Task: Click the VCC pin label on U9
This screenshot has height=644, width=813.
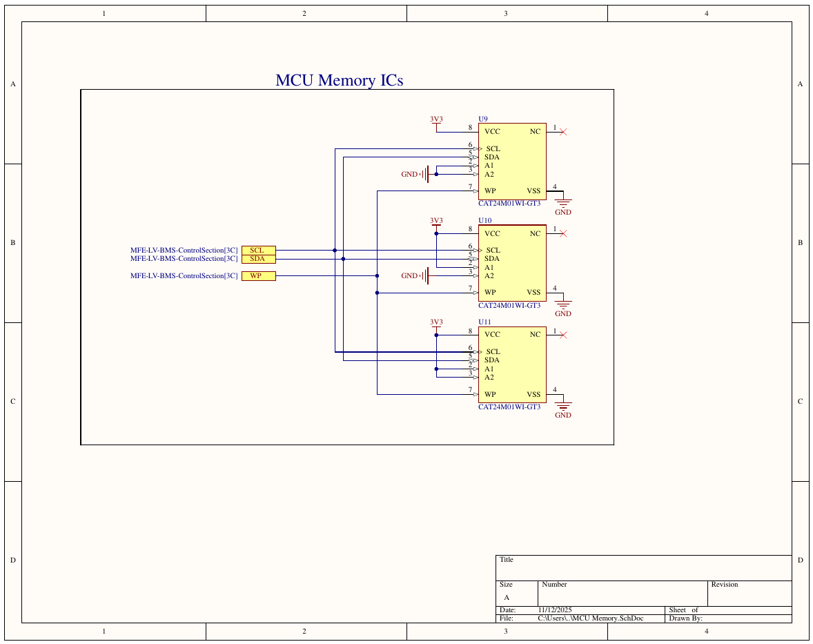Action: tap(492, 132)
